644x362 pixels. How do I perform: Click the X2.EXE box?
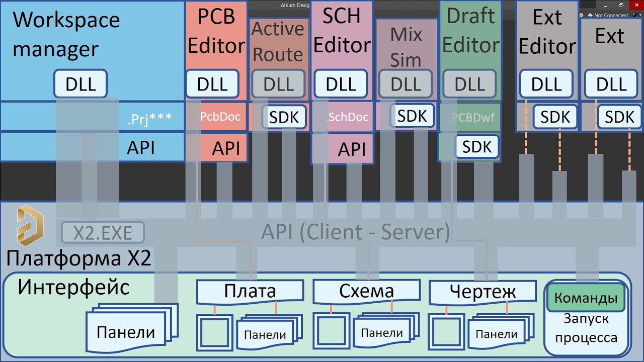[x=103, y=233]
